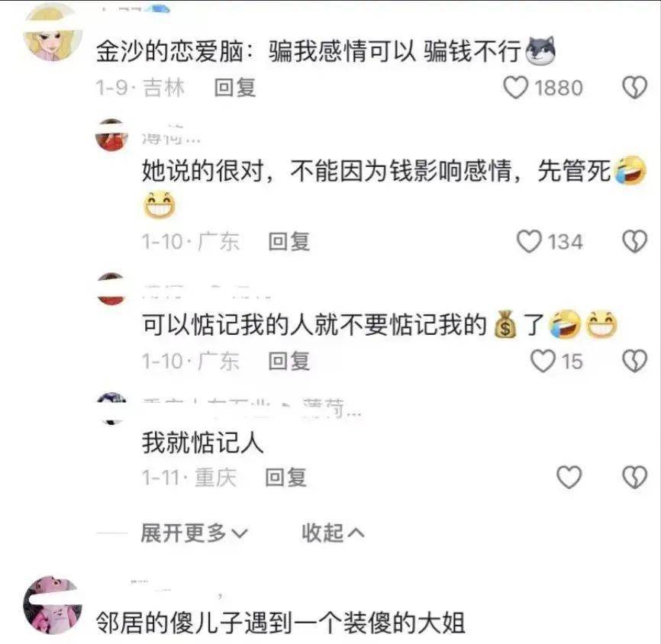Expand more replies with 展开更多

point(194,533)
